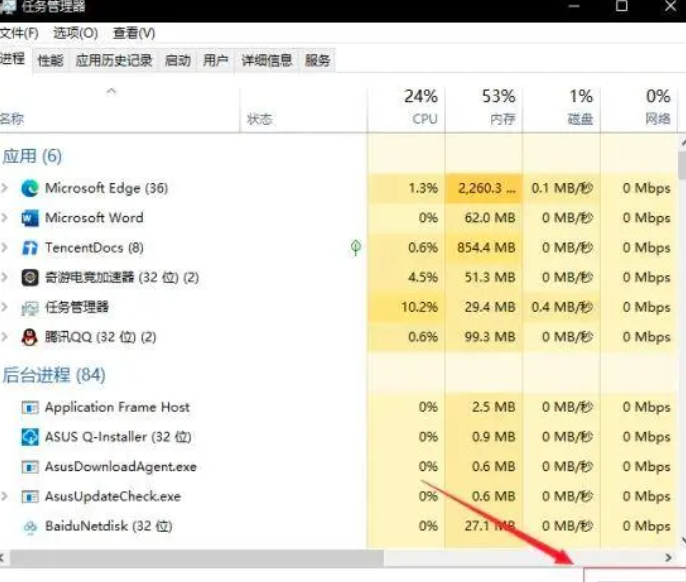Click the 4.5% CPU cell
Screen dimensions: 686x582
[x=406, y=277]
